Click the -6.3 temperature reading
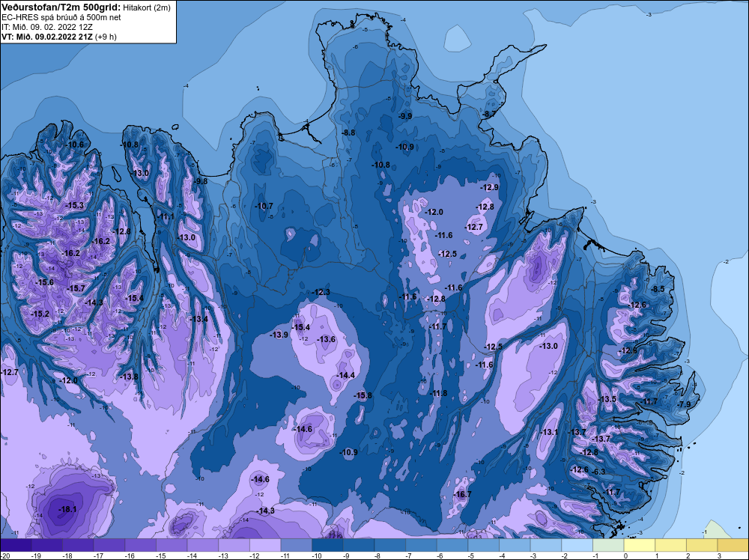This screenshot has height=560, width=749. (x=598, y=472)
